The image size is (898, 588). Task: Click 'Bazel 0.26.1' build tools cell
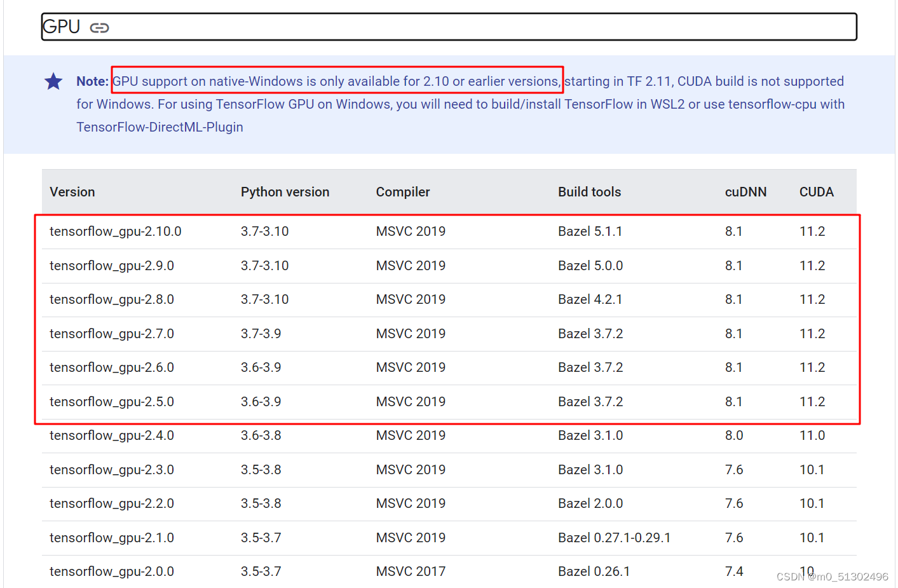[594, 571]
